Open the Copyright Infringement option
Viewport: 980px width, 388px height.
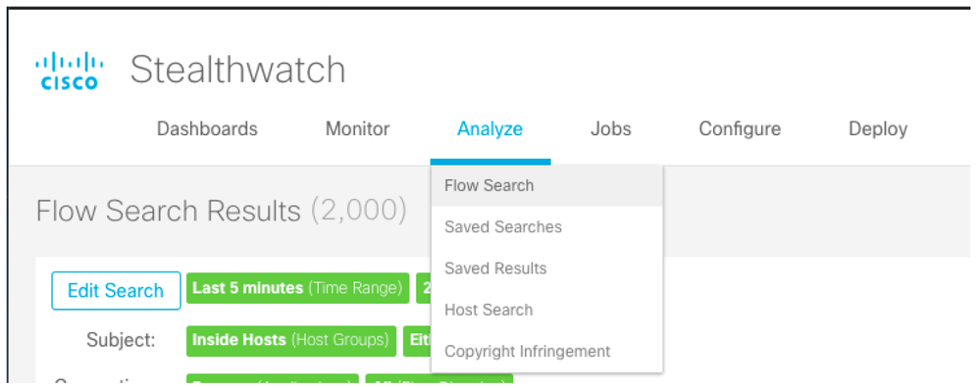(546, 351)
